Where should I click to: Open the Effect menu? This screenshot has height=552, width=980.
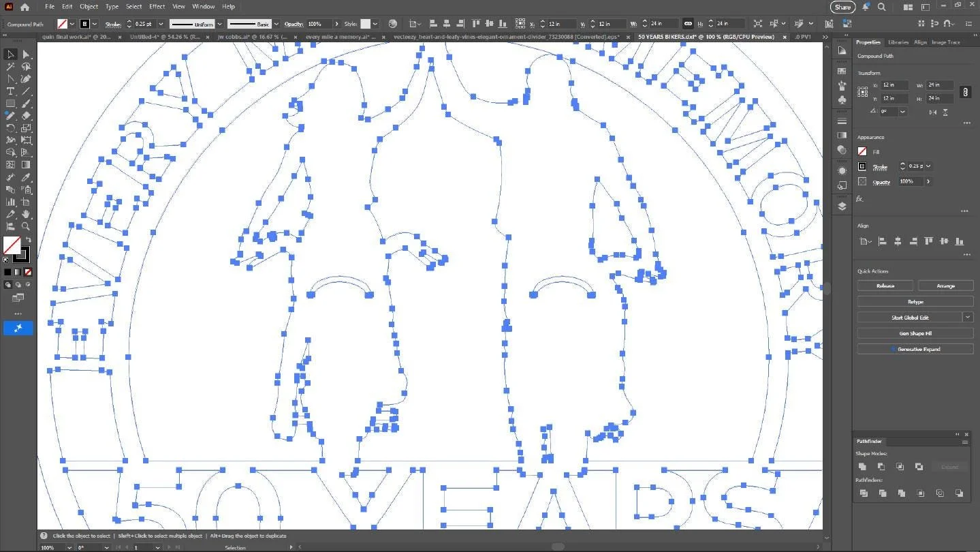(157, 7)
